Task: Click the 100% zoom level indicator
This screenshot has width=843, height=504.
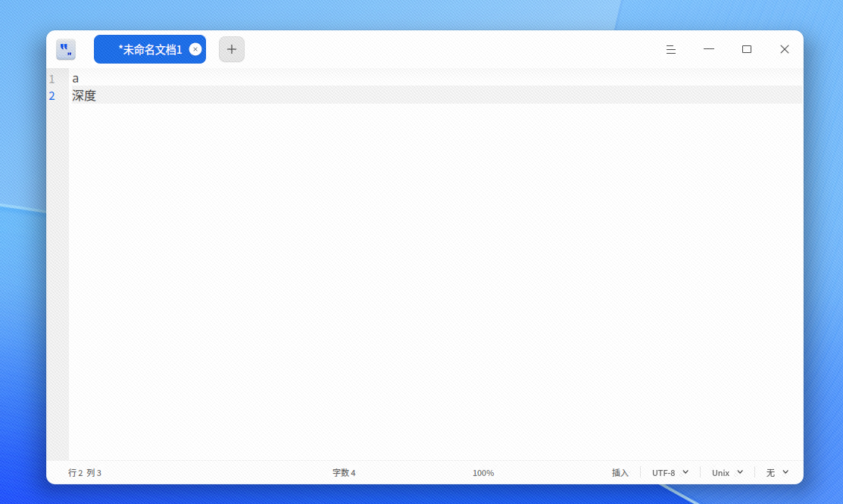Action: [483, 473]
